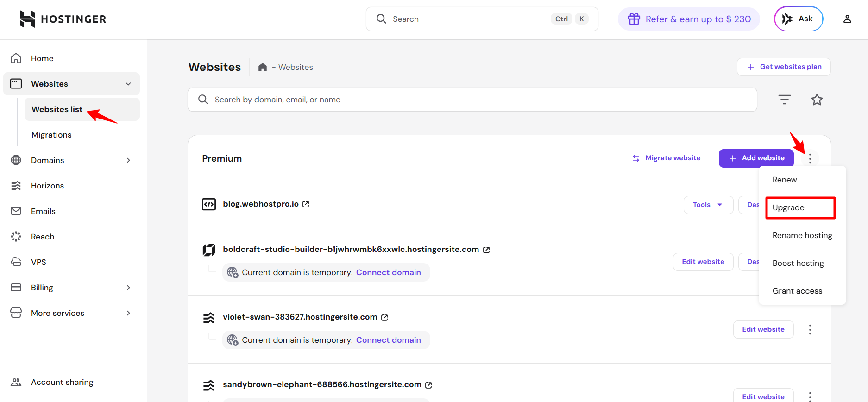Click the Horizons waves icon in sidebar
The width and height of the screenshot is (868, 402).
coord(16,186)
